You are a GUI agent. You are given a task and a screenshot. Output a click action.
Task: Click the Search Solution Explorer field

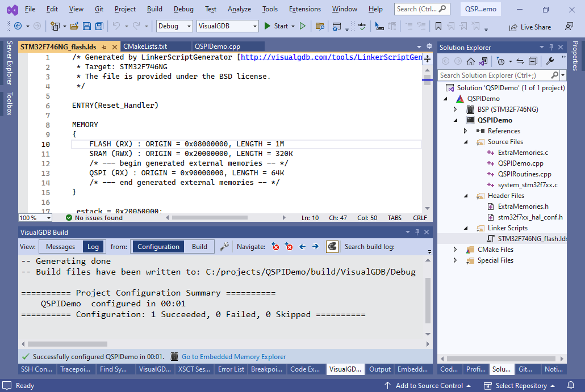(x=495, y=75)
